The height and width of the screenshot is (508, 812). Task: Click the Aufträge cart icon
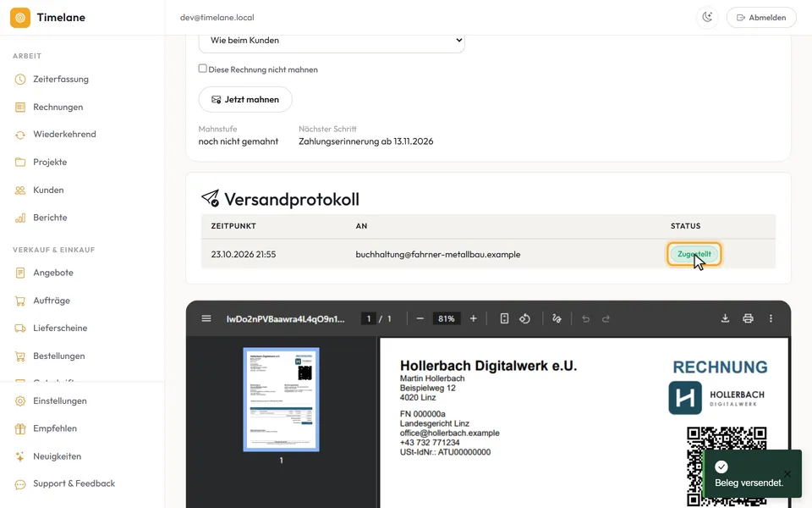coord(20,301)
